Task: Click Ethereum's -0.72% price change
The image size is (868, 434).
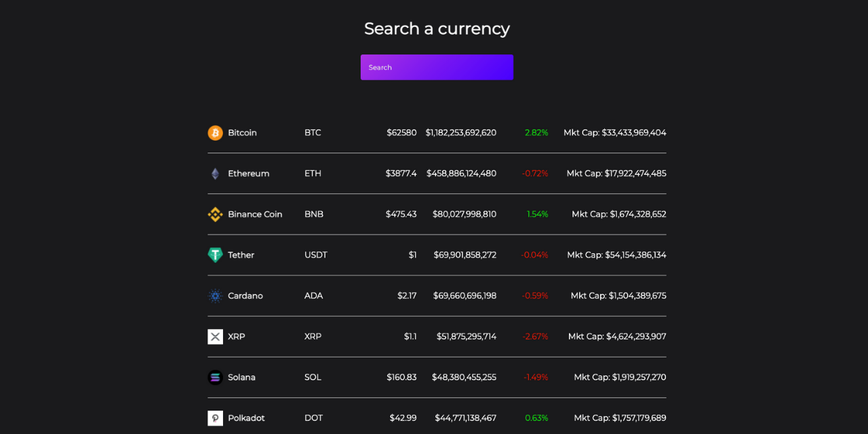Action: pos(535,174)
